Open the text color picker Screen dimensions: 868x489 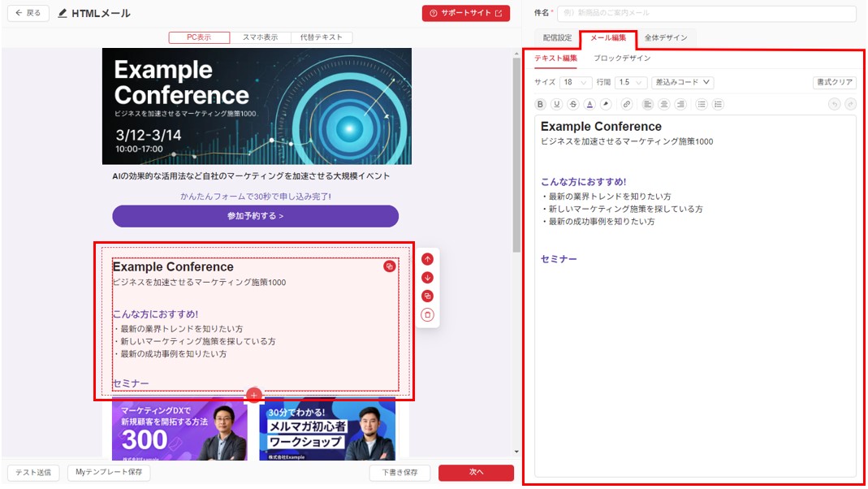pyautogui.click(x=590, y=104)
